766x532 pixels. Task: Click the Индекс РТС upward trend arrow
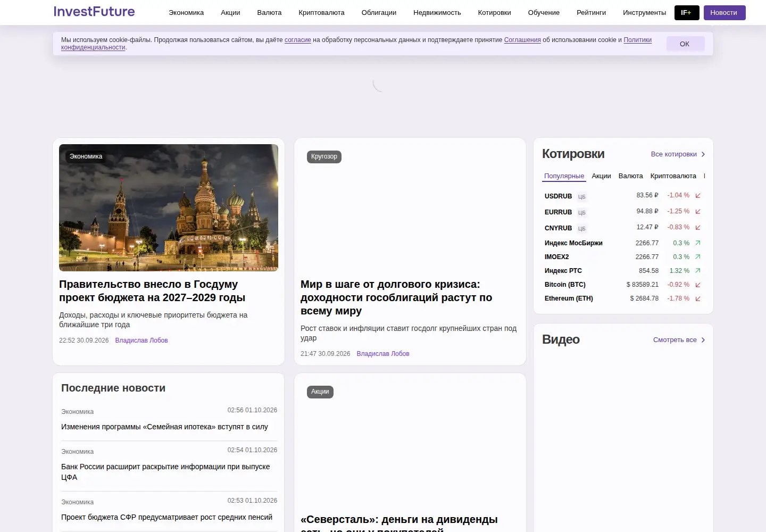point(698,270)
